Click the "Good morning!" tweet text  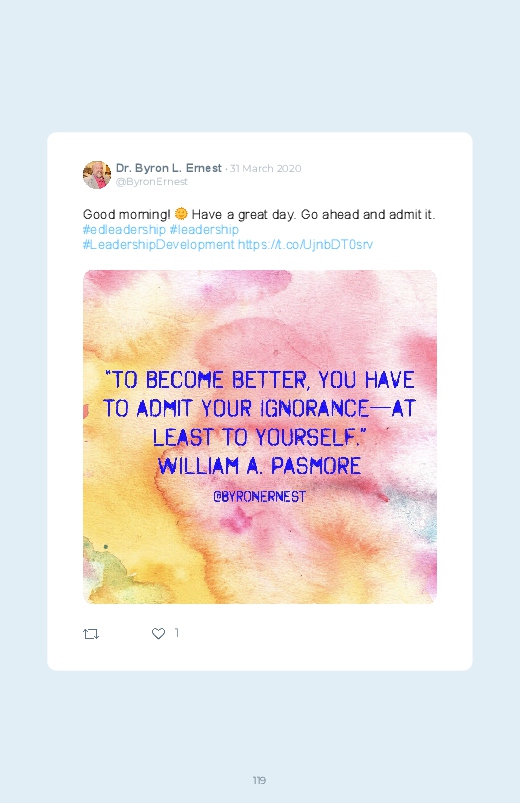[127, 215]
